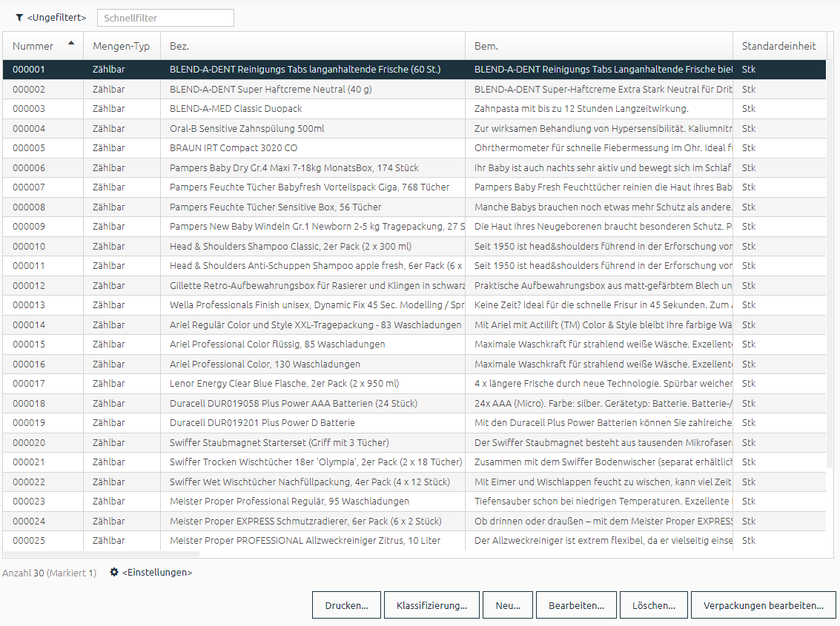Click Bem. cell 'Zahnpasta mit bis zu 12 Stunden'
This screenshot has height=626, width=840.
click(599, 109)
